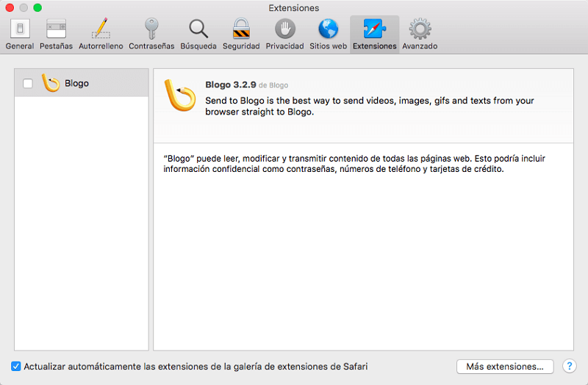The image size is (588, 385).
Task: Enable the Blogo extension checkbox
Action: pyautogui.click(x=28, y=83)
